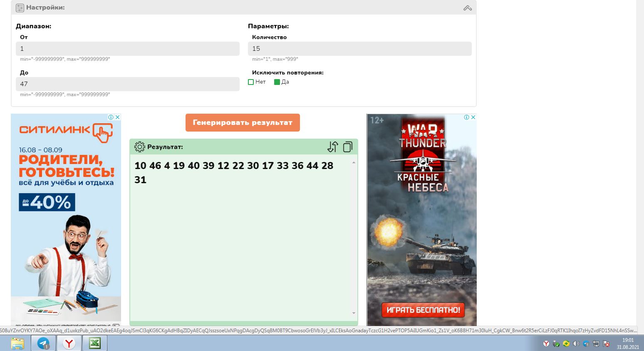
Task: Click the taskbar clock showing 19:01
Action: [x=628, y=344]
